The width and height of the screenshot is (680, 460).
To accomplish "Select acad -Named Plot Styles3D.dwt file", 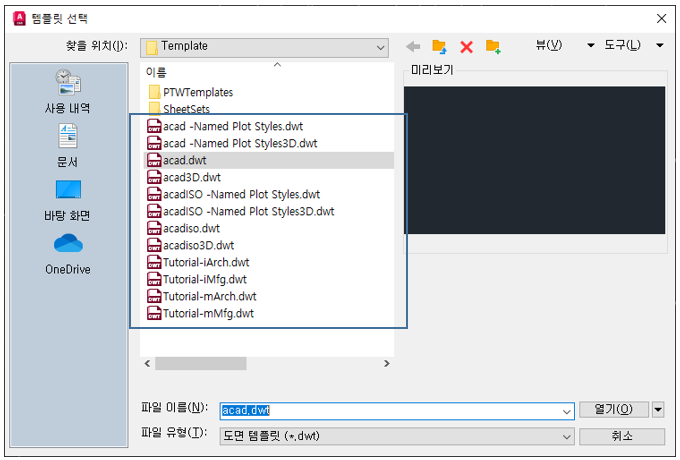I will (x=232, y=143).
